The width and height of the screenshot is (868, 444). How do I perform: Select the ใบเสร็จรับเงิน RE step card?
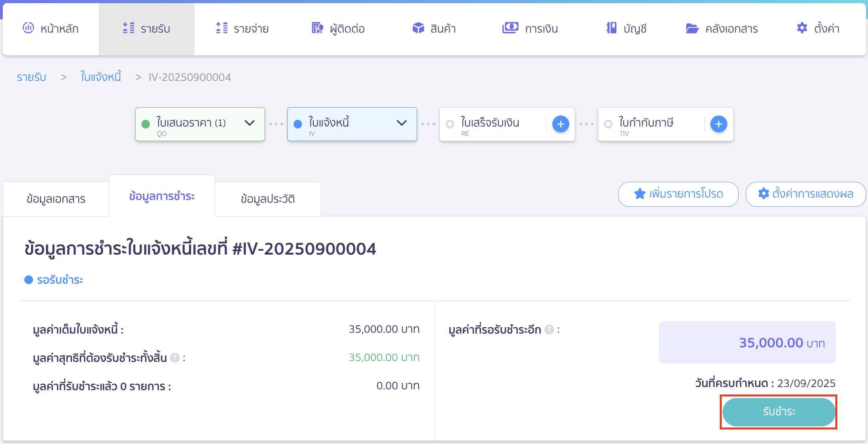(507, 124)
